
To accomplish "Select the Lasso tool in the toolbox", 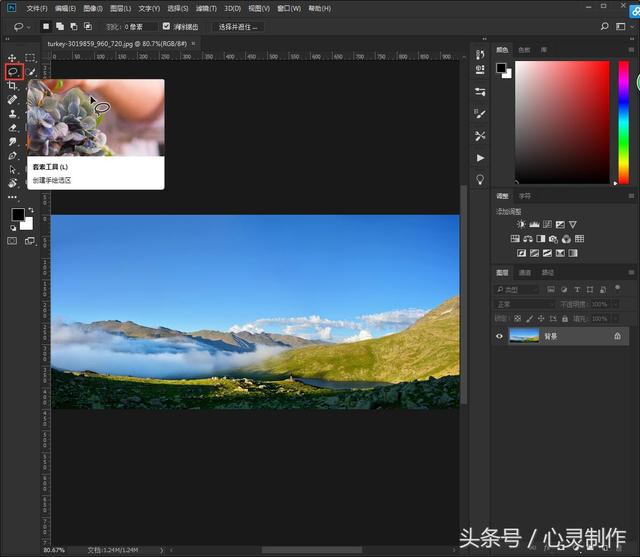I will coord(14,72).
